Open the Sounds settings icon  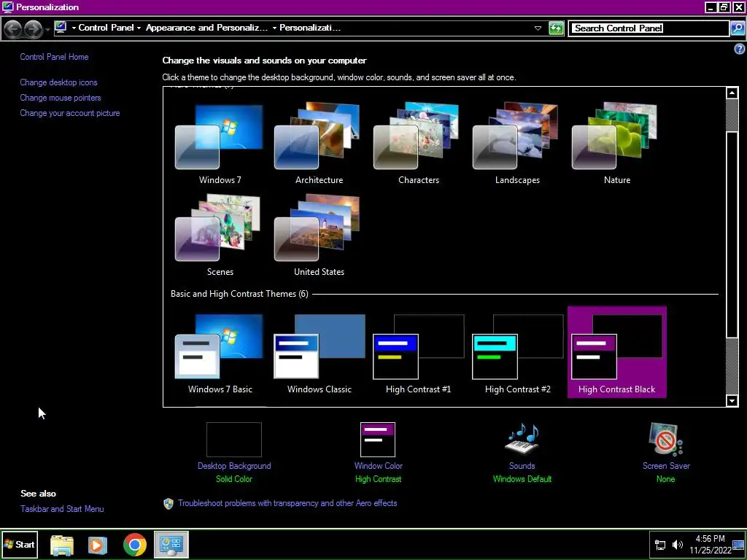coord(522,438)
